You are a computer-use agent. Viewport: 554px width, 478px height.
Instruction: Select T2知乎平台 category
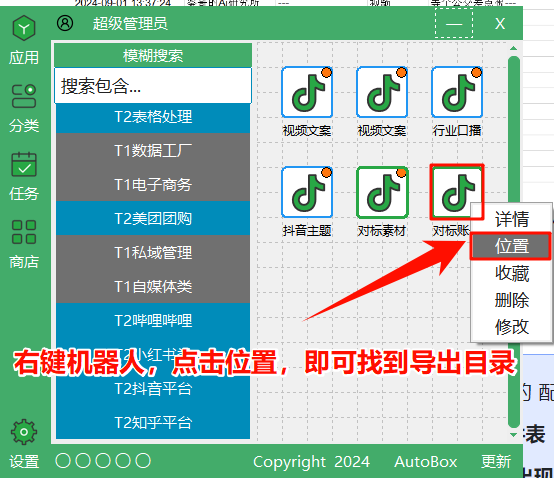153,423
